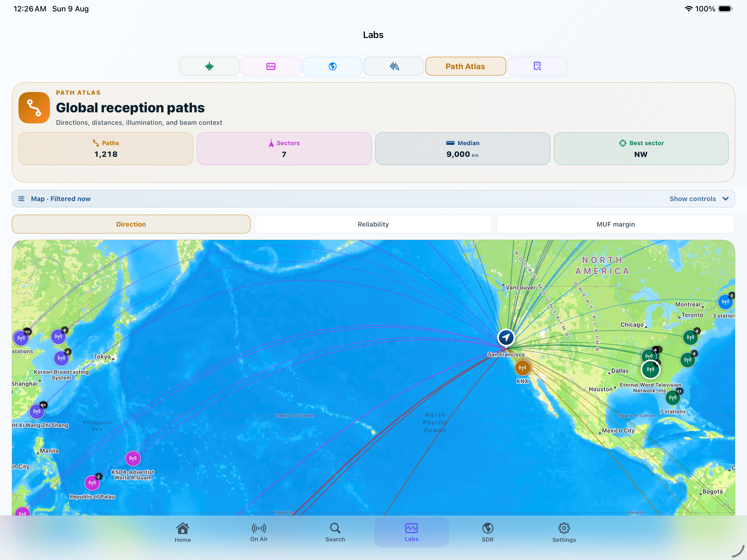This screenshot has height=560, width=747.
Task: Open the SDR tab
Action: [x=488, y=532]
